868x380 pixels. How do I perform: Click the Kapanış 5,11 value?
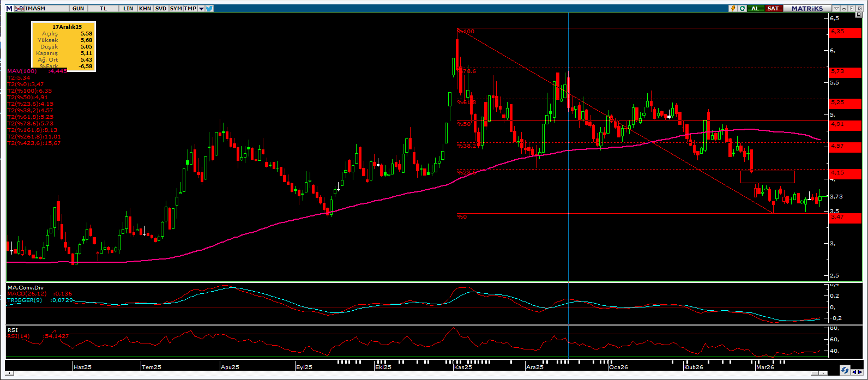coord(86,53)
